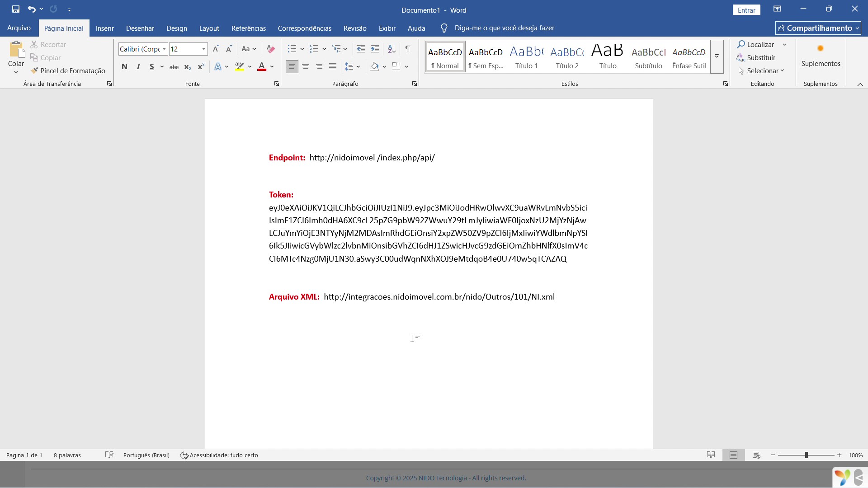Click Pincel de Formatação format painter
The width and height of the screenshot is (868, 488).
point(68,71)
